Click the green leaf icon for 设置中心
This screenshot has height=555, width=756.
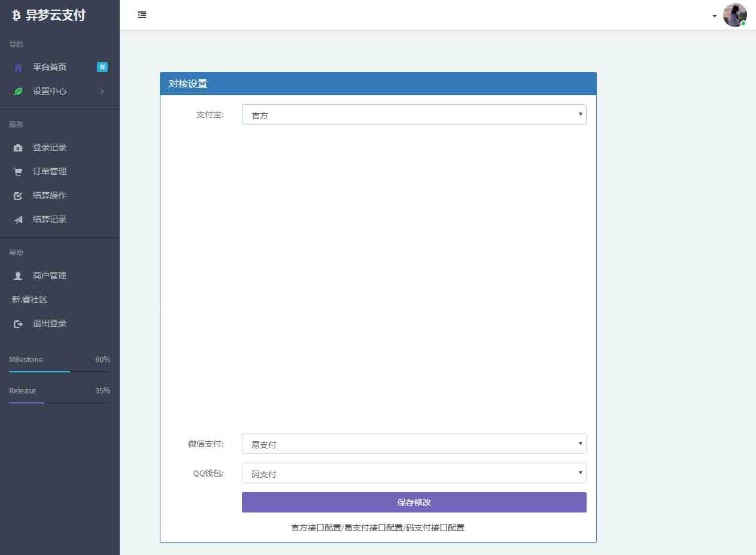coord(18,92)
